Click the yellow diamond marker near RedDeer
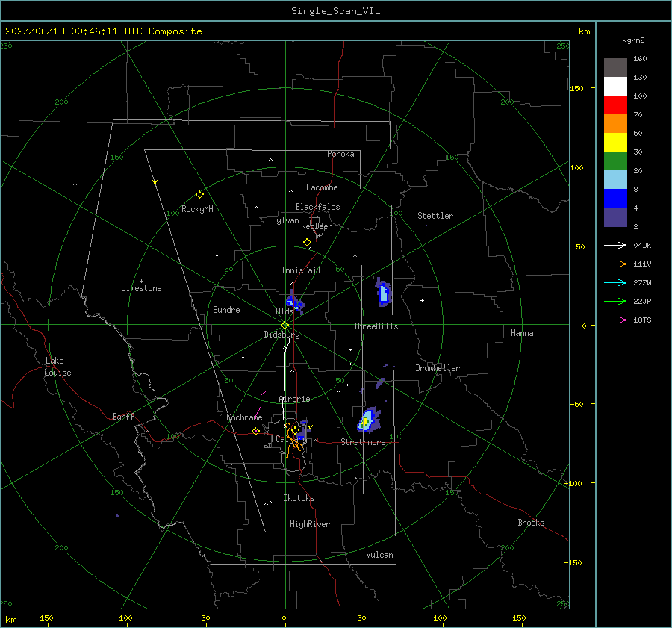The height and width of the screenshot is (628, 672). click(307, 243)
